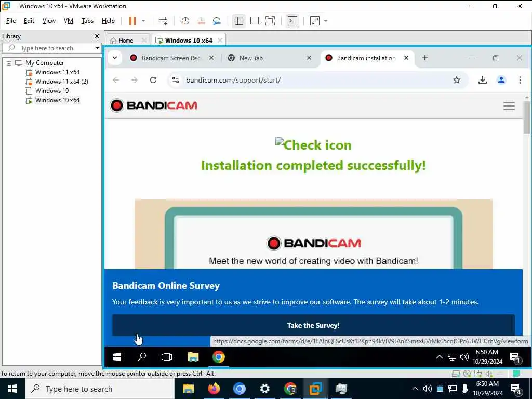Click the Send Ctrl+Alt+Del toolbar icon
The width and height of the screenshot is (532, 399).
pos(163,21)
